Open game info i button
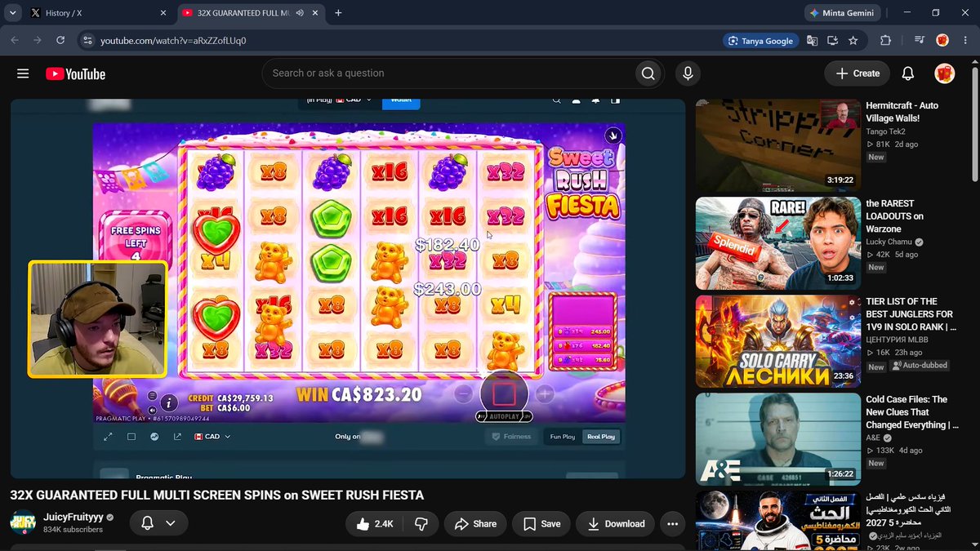The height and width of the screenshot is (551, 980). (168, 402)
